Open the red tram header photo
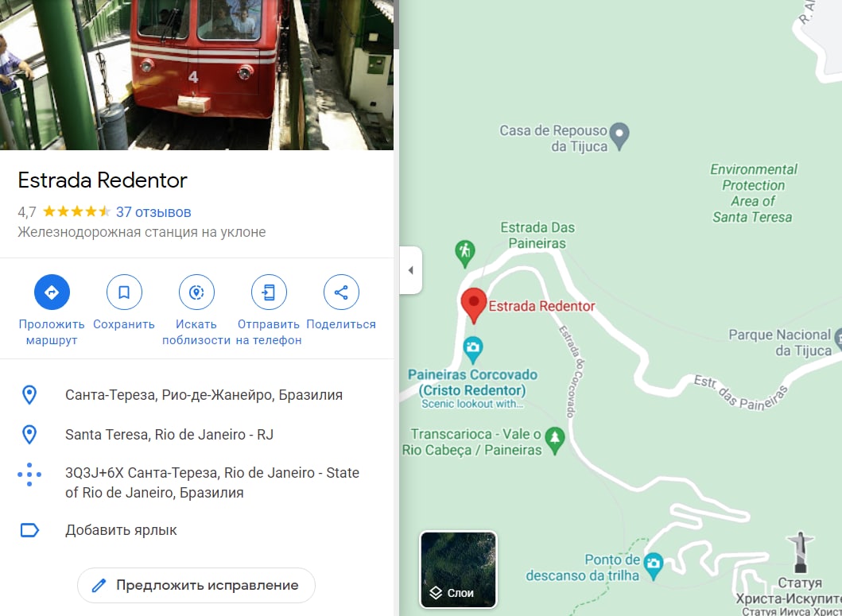 pyautogui.click(x=196, y=75)
